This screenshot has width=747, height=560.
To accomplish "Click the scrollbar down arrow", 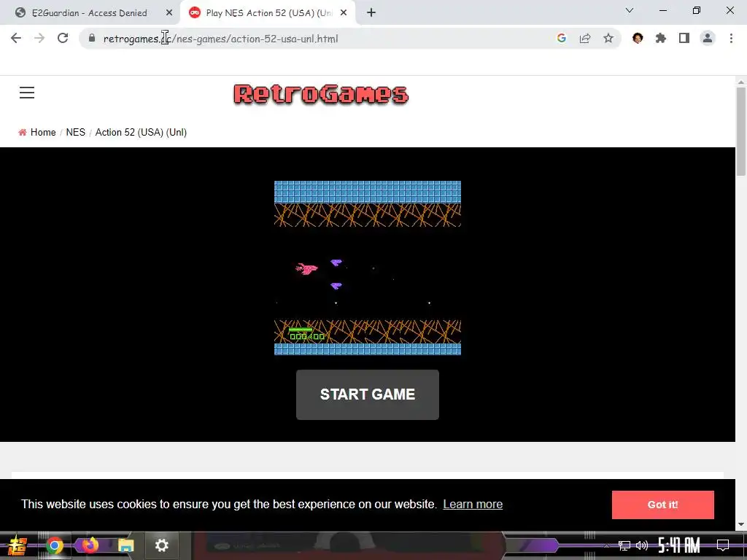I will tap(741, 524).
